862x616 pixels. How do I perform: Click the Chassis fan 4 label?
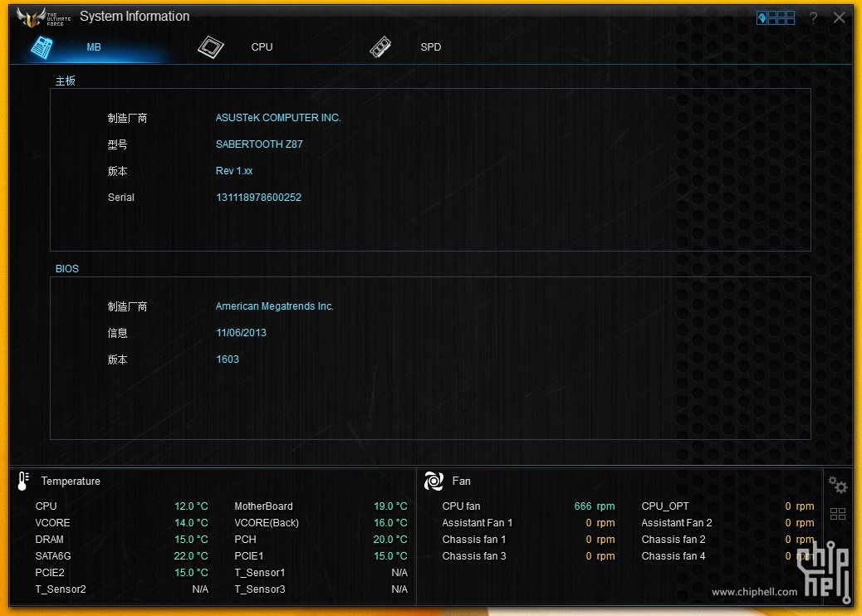[x=673, y=556]
